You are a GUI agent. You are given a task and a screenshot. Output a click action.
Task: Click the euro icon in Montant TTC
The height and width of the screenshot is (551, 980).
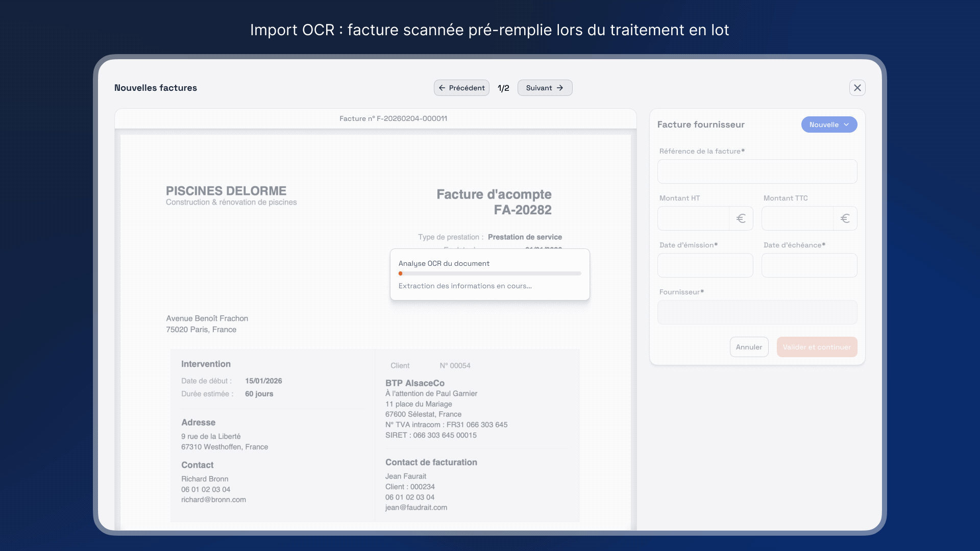pos(845,218)
